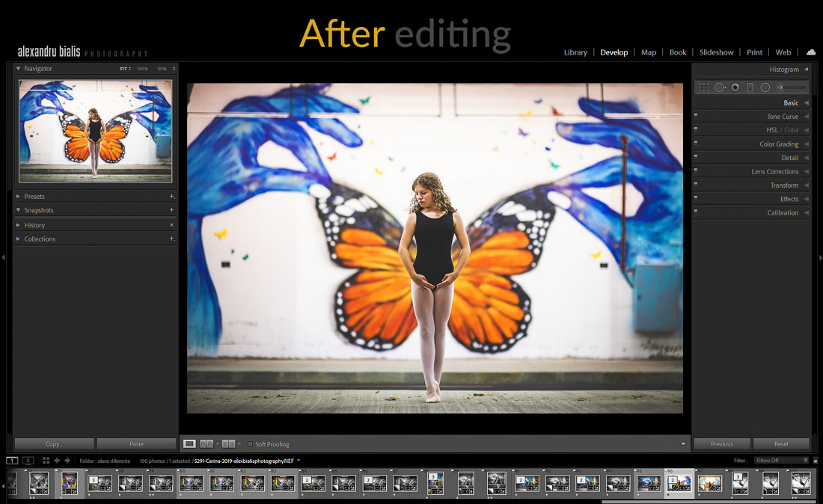Toggle HSL / Color panel switch

tap(696, 129)
